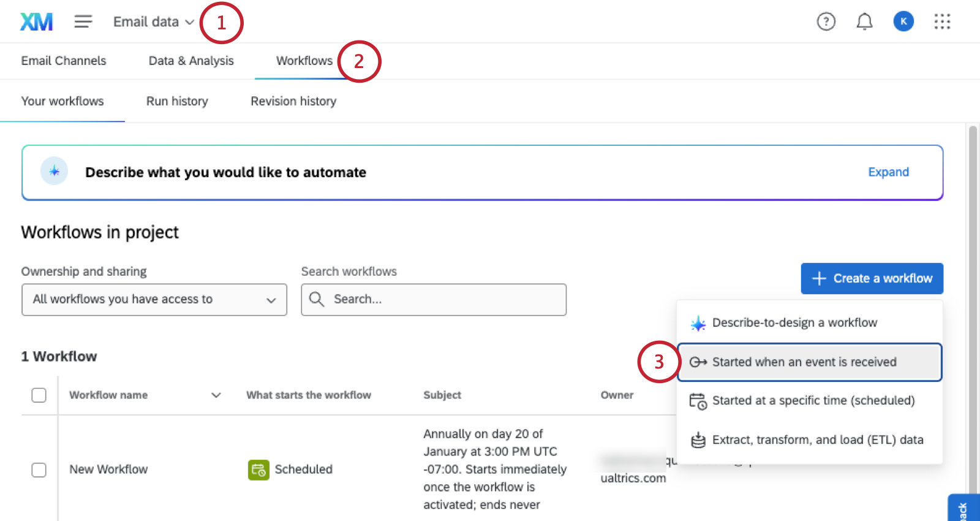Screen dimensions: 980x521
Task: Click the Owner column header
Action: (617, 395)
